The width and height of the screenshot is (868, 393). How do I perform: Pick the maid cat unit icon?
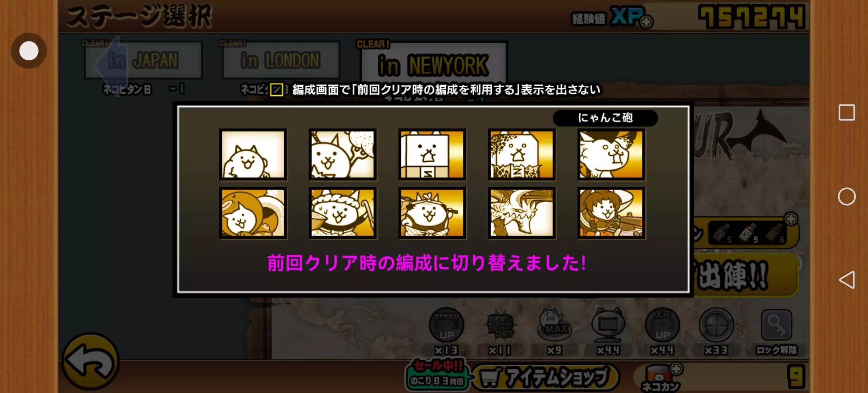pyautogui.click(x=342, y=213)
